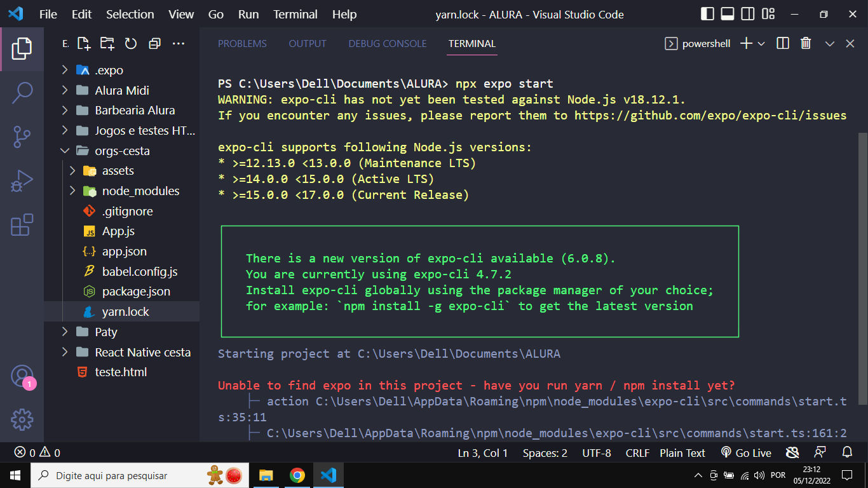Open explorer more actions ellipsis
The width and height of the screenshot is (868, 488).
click(x=179, y=43)
